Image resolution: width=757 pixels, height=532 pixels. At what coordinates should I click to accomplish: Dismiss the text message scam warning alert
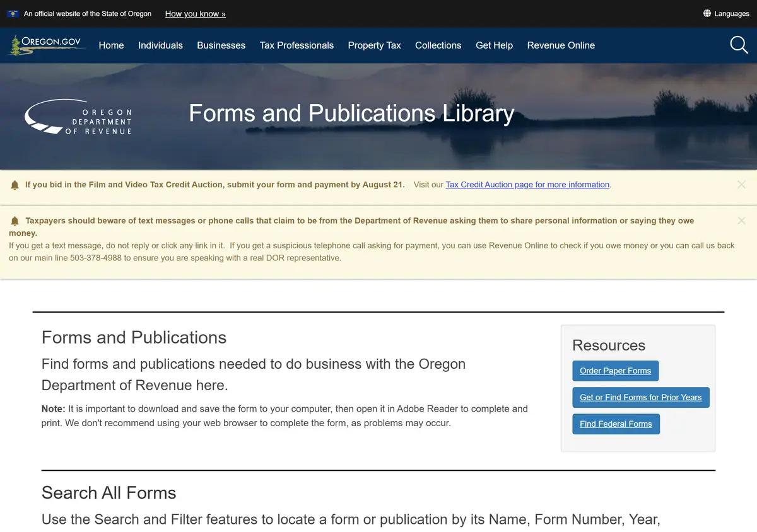[x=741, y=221]
